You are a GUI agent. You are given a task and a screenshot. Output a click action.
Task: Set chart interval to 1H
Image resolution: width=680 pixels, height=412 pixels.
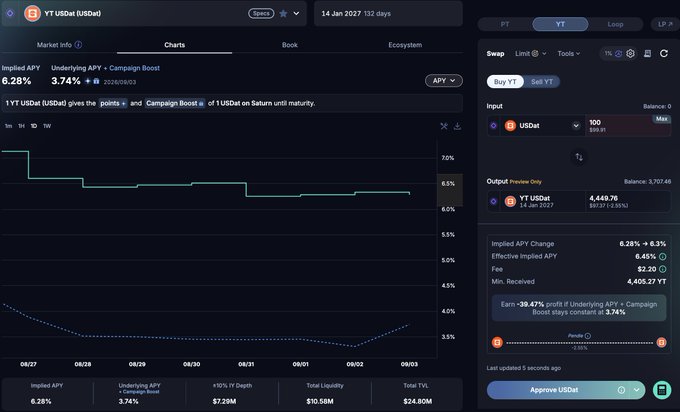coord(21,126)
